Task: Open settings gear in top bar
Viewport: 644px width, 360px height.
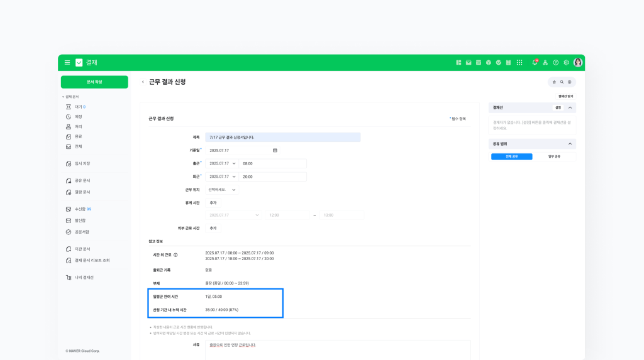Action: click(566, 63)
